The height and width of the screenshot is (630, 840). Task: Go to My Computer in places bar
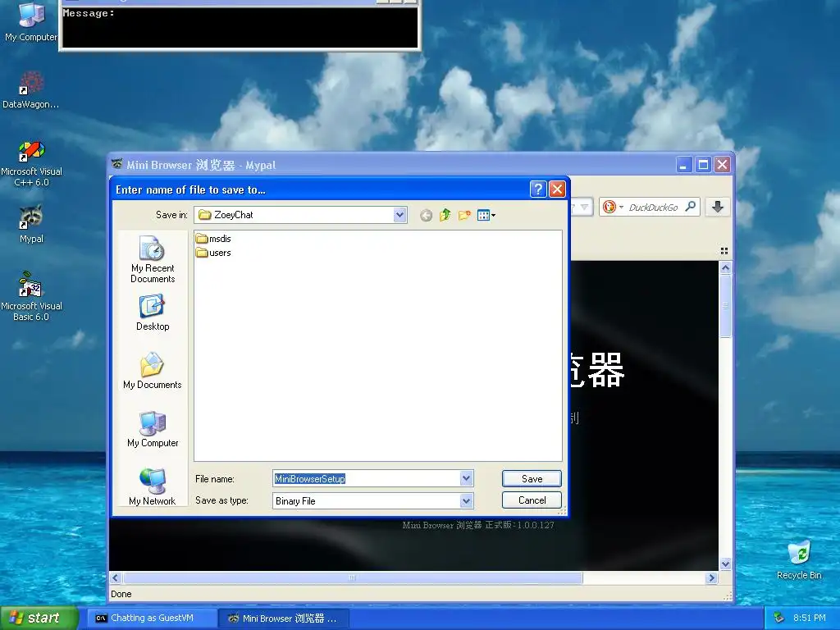click(x=153, y=429)
